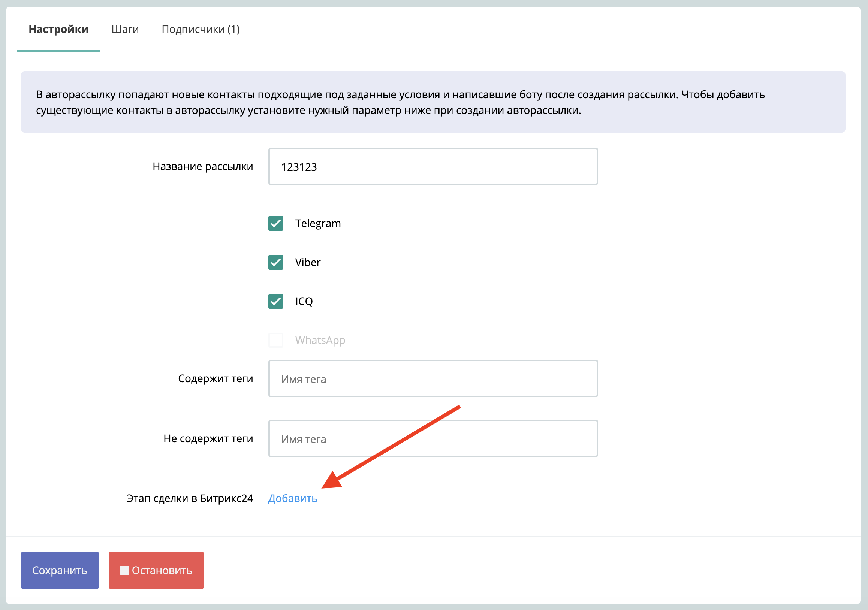Viewport: 868px width, 610px height.
Task: Focus the Содержит теги tag field
Action: pyautogui.click(x=433, y=379)
